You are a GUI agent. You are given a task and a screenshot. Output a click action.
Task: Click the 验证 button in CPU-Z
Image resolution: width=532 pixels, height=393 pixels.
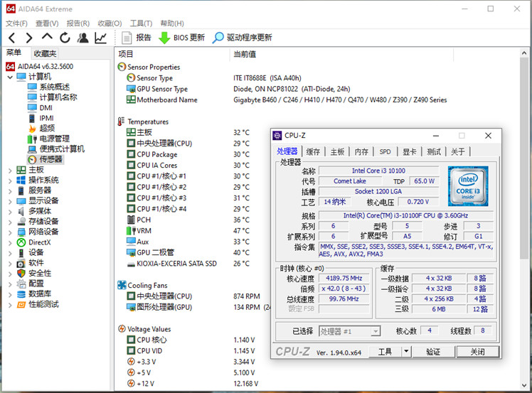pos(433,352)
